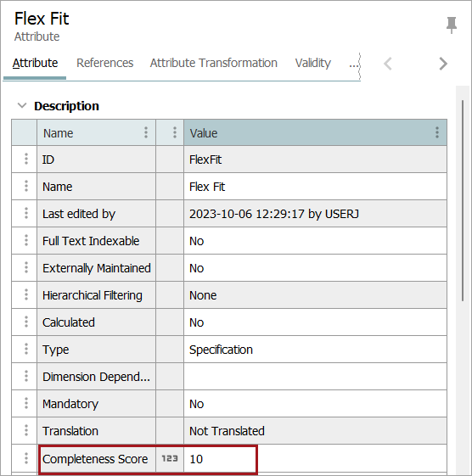The width and height of the screenshot is (472, 476).
Task: Switch to the References tab
Action: click(104, 63)
